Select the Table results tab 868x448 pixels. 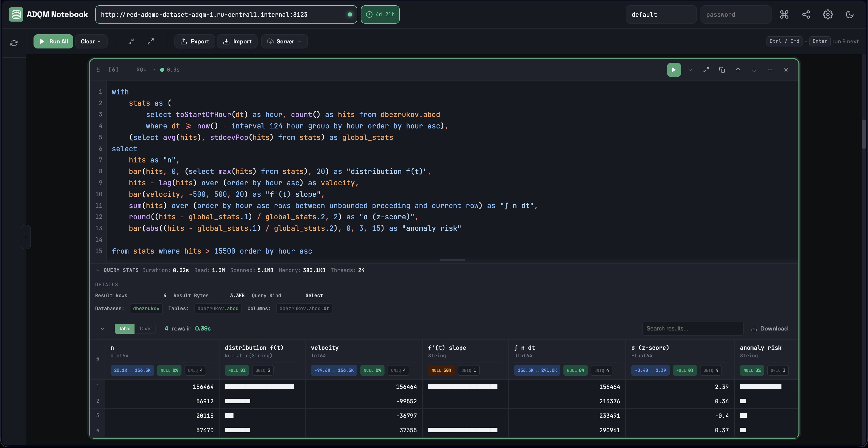pos(124,328)
